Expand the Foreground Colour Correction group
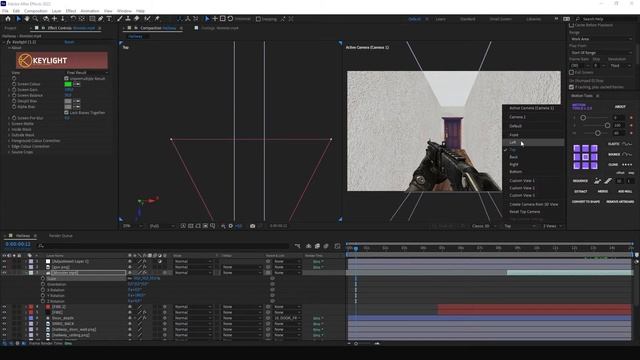The image size is (640, 360). 9,140
